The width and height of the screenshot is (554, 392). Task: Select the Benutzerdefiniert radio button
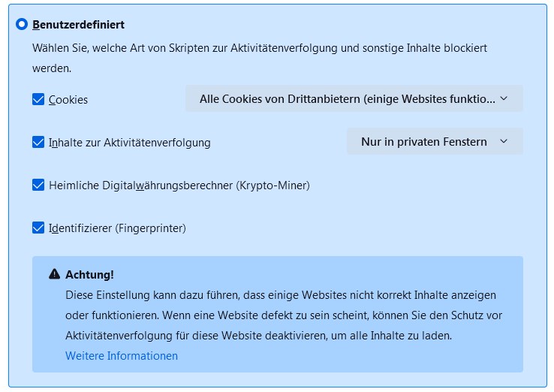pos(22,24)
